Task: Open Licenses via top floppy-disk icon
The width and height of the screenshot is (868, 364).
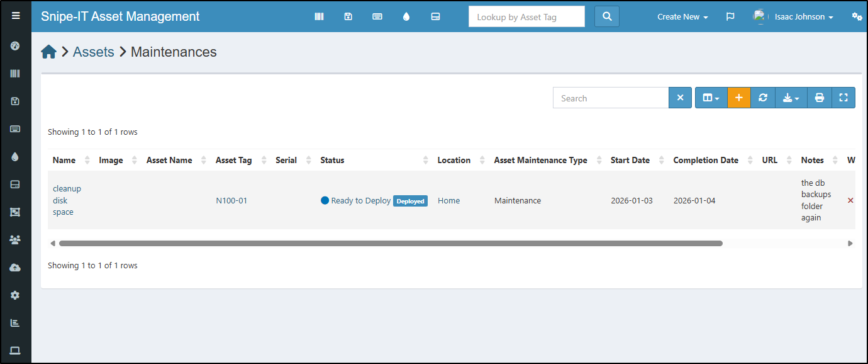Action: pyautogui.click(x=348, y=17)
